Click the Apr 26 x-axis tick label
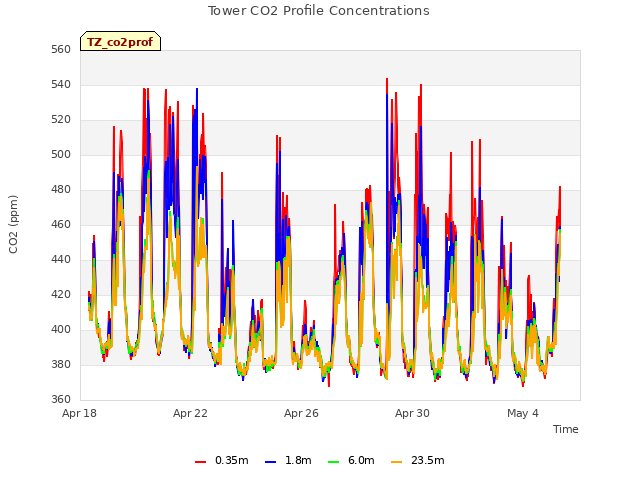The image size is (640, 480). coord(301,413)
